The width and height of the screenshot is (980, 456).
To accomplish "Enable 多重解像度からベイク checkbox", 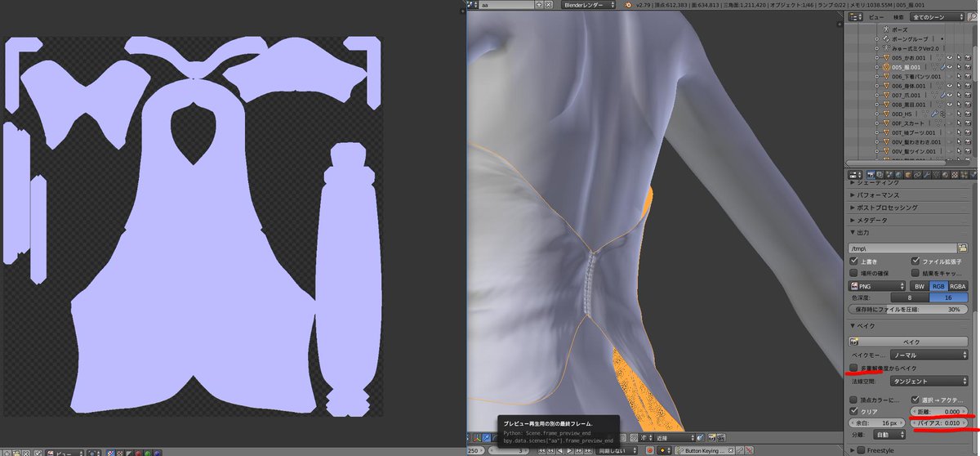I will click(x=854, y=369).
